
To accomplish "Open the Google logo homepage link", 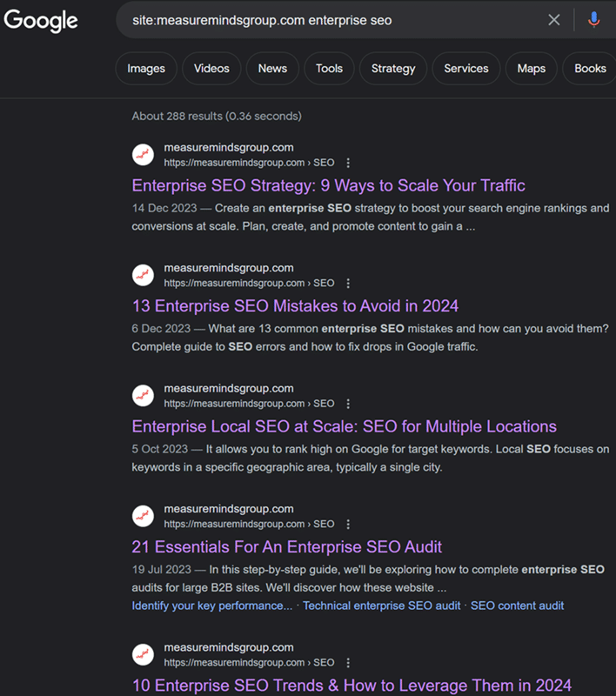I will click(41, 20).
